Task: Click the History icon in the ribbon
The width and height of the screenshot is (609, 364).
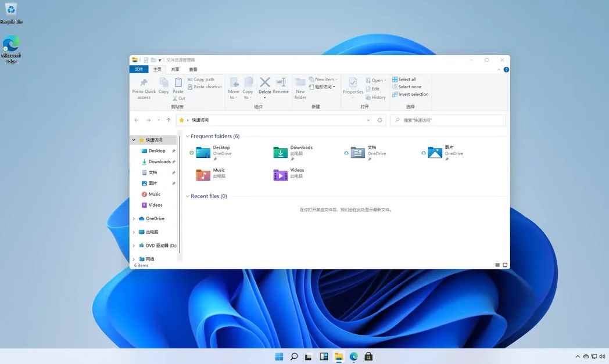Action: click(x=375, y=97)
